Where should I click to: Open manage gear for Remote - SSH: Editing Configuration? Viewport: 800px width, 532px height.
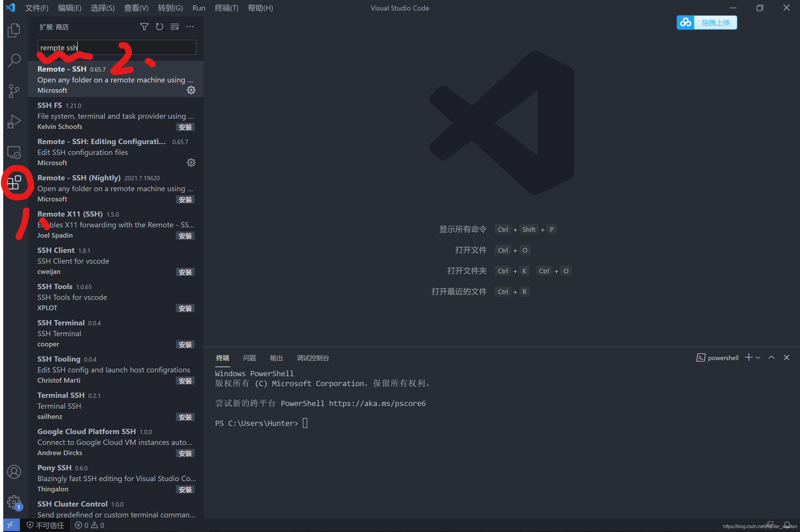pyautogui.click(x=191, y=163)
